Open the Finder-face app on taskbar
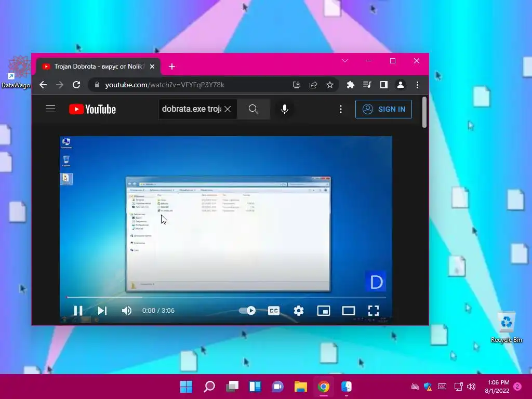This screenshot has height=399, width=532. tap(347, 387)
